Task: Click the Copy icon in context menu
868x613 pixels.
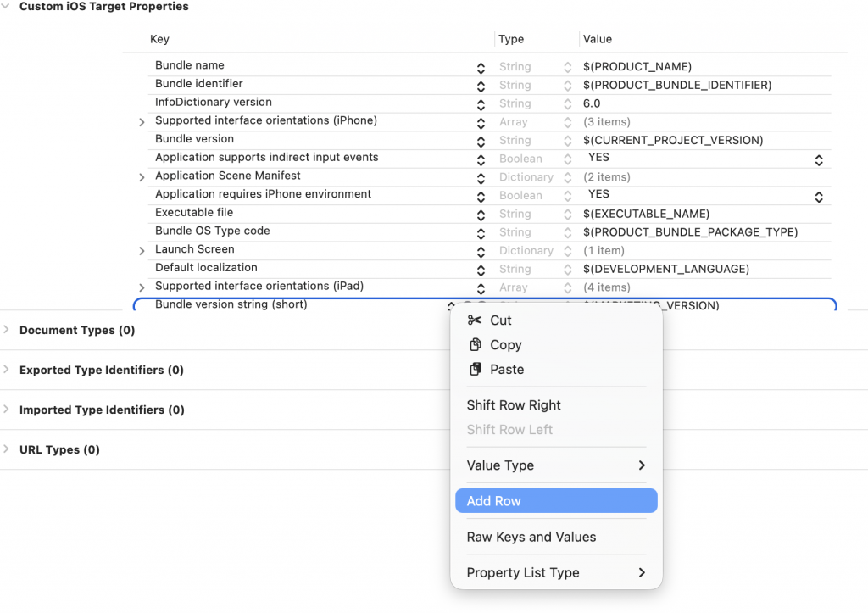Action: click(475, 345)
